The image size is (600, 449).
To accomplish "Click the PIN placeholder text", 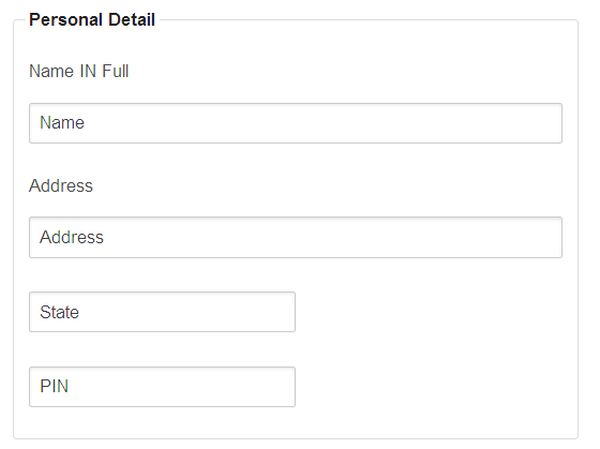I will 54,387.
